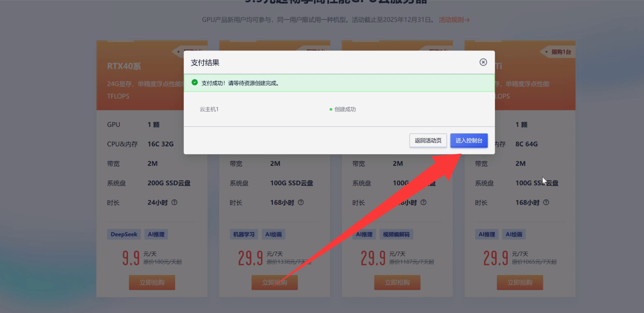Click the 支付成功 message text

coord(240,83)
